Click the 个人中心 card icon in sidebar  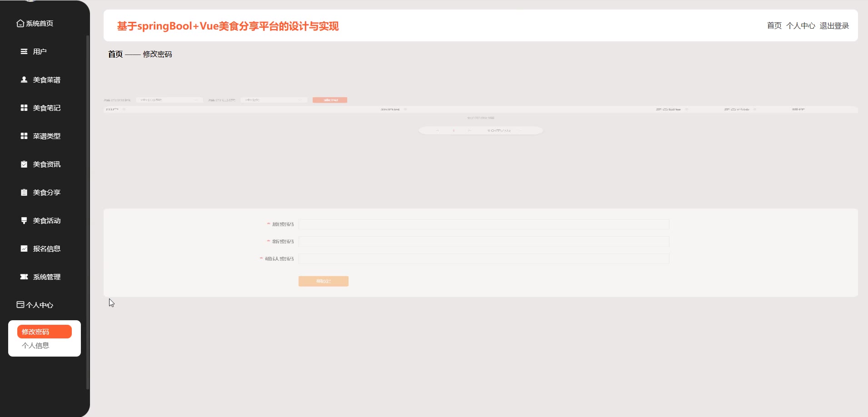[20, 305]
